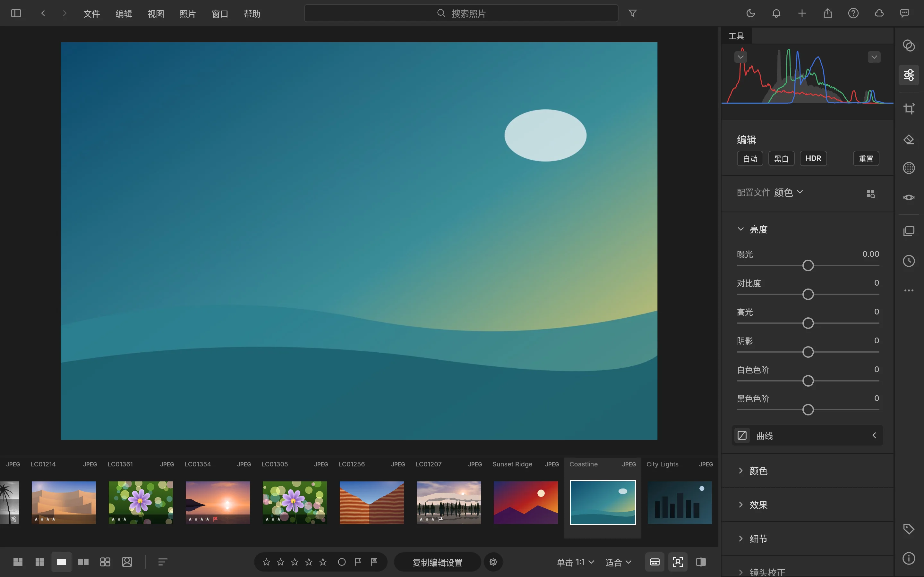924x577 pixels.
Task: Click the share export icon
Action: tap(827, 13)
